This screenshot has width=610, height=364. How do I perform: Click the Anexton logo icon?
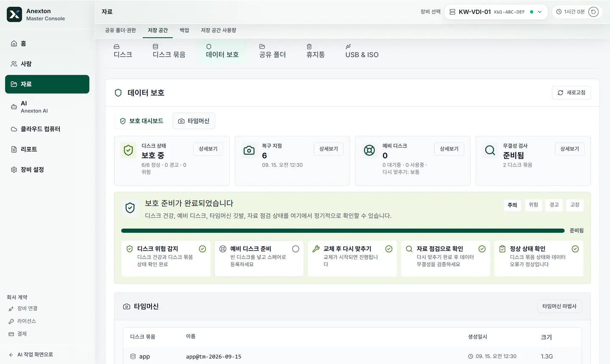14,14
